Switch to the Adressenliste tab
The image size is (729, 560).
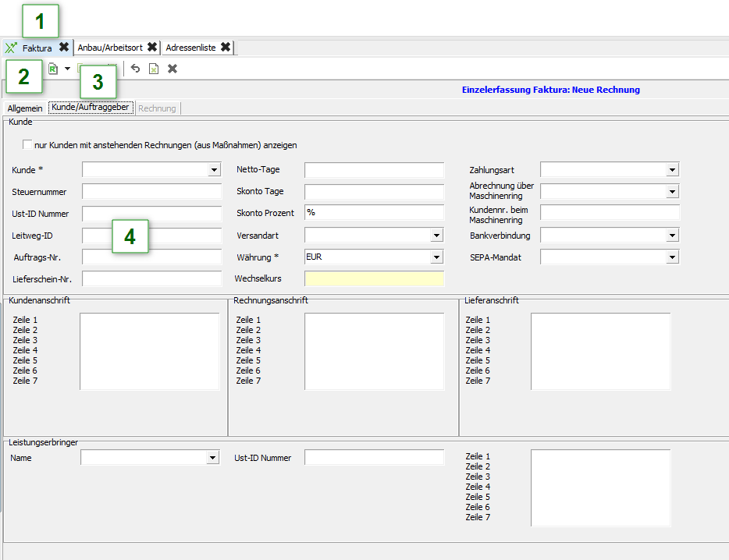pyautogui.click(x=190, y=48)
